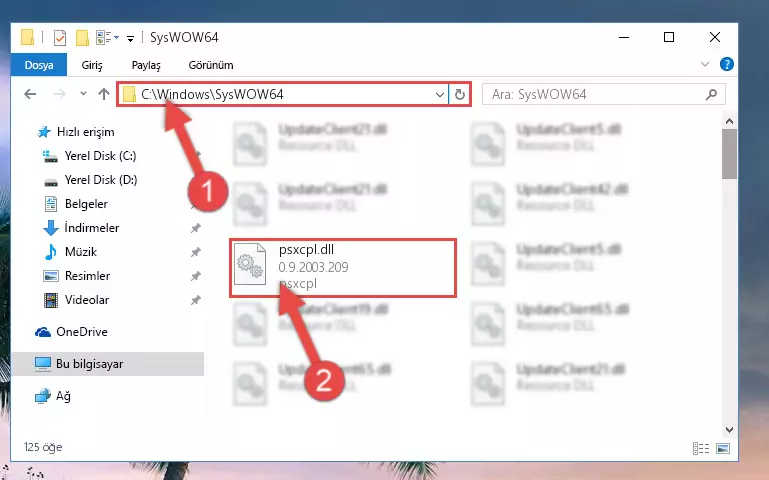The height and width of the screenshot is (480, 769).
Task: Open recent locations dropdown chevron
Action: click(83, 94)
